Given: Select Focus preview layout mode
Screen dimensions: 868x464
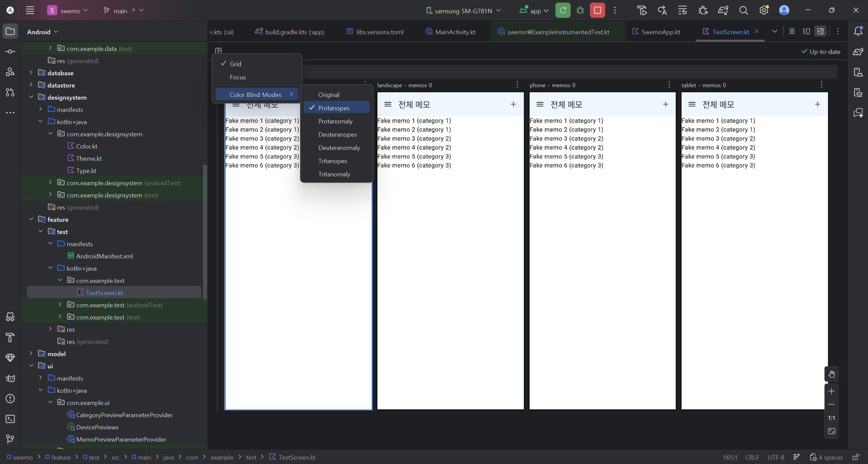Looking at the screenshot, I should (238, 77).
